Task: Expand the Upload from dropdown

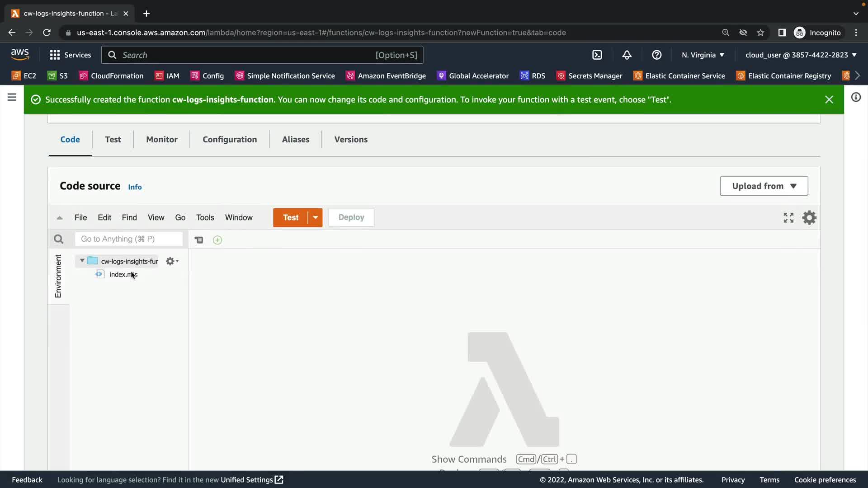Action: [x=764, y=186]
